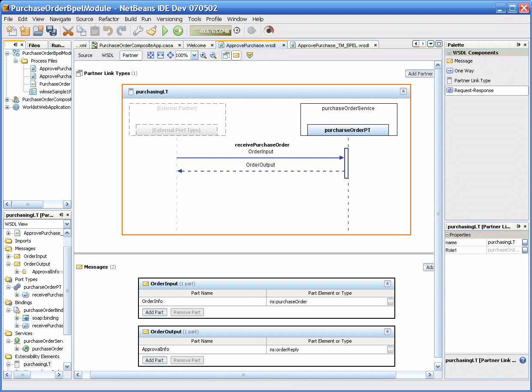532x392 pixels.
Task: Switch to PurchaseOrderCompositeApp.casa tab
Action: [135, 45]
